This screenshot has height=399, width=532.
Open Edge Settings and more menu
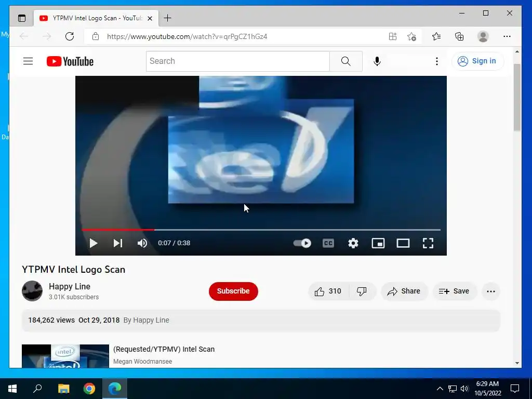point(507,36)
